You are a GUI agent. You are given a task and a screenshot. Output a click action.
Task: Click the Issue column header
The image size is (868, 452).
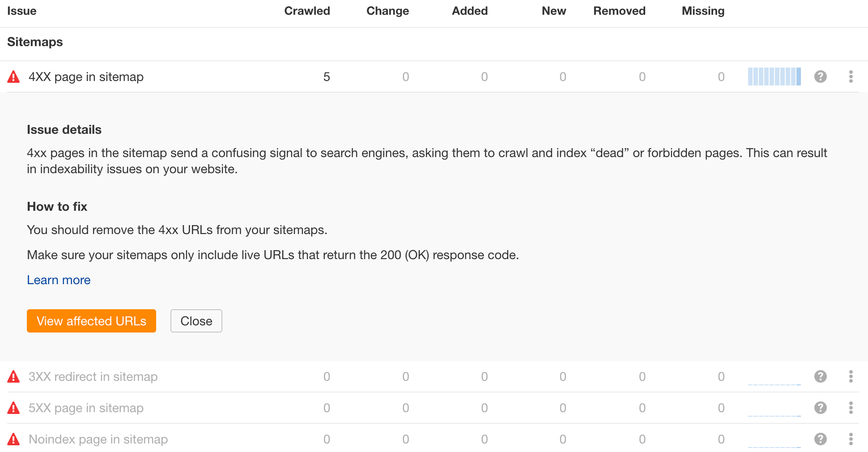pos(21,11)
